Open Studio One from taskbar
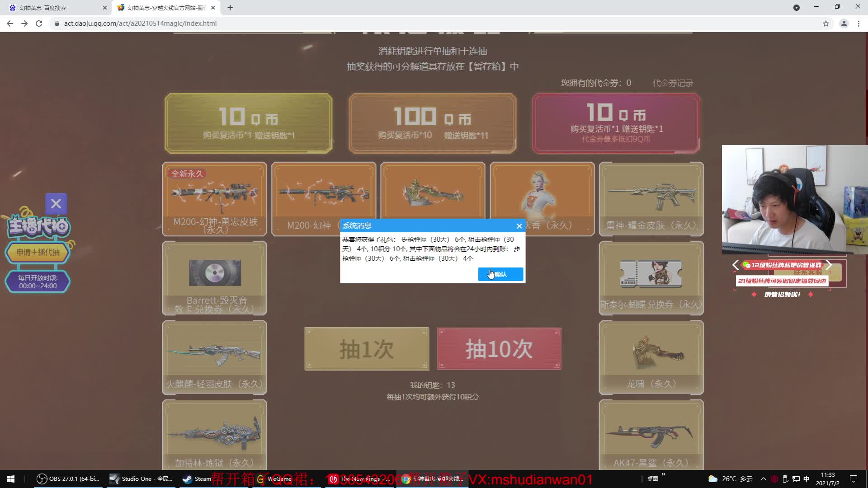 pyautogui.click(x=142, y=479)
